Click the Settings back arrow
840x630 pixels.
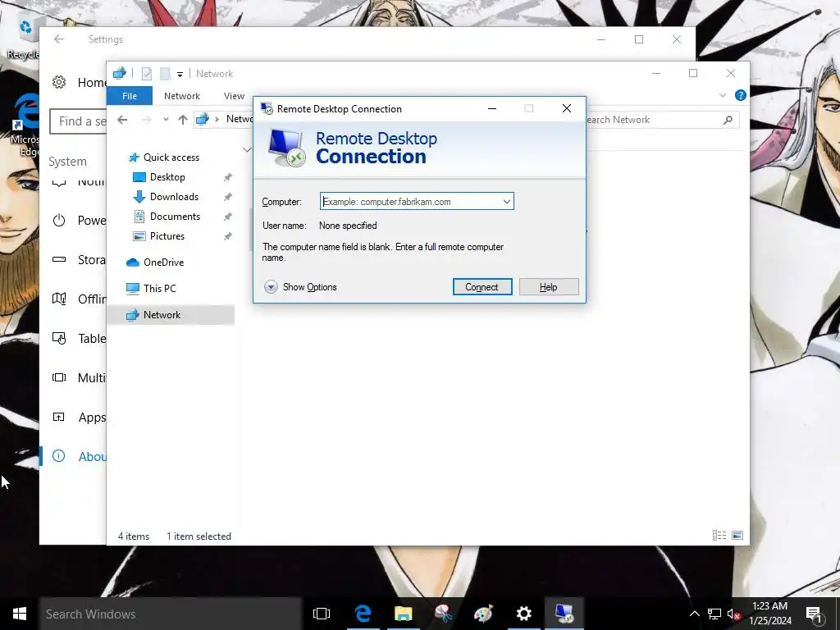coord(59,39)
